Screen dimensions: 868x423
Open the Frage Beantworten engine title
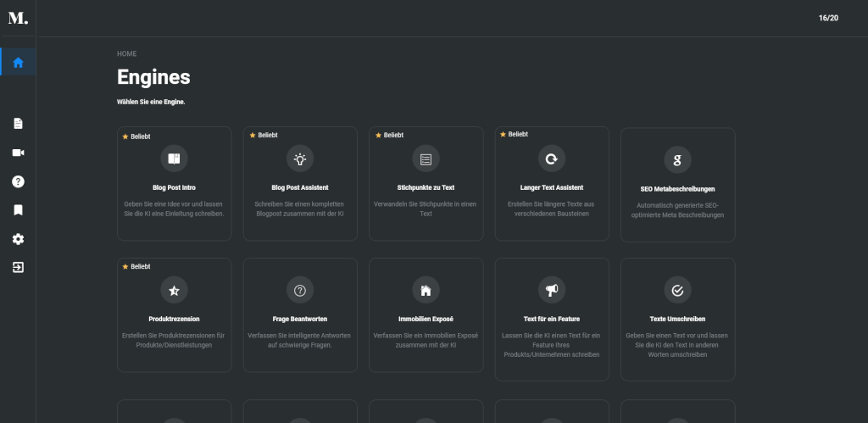pyautogui.click(x=300, y=319)
